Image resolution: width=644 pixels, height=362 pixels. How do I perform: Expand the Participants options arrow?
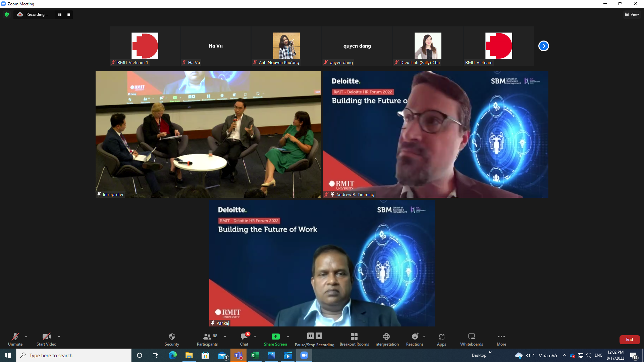[225, 337]
